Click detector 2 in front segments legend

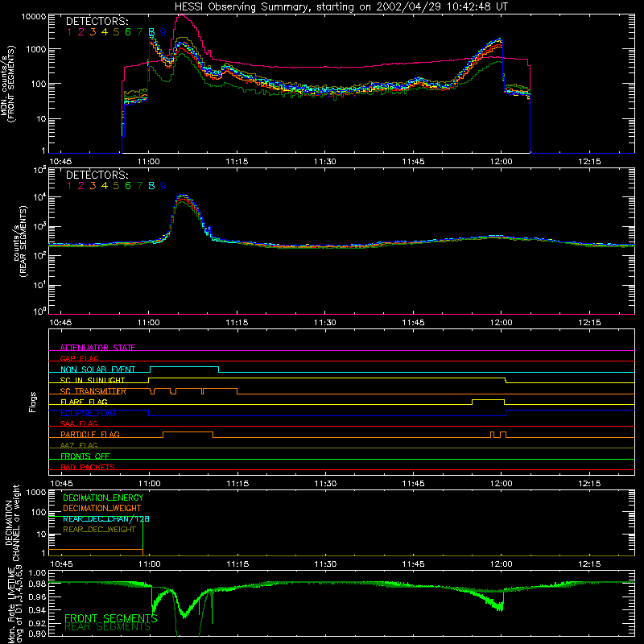(x=81, y=32)
